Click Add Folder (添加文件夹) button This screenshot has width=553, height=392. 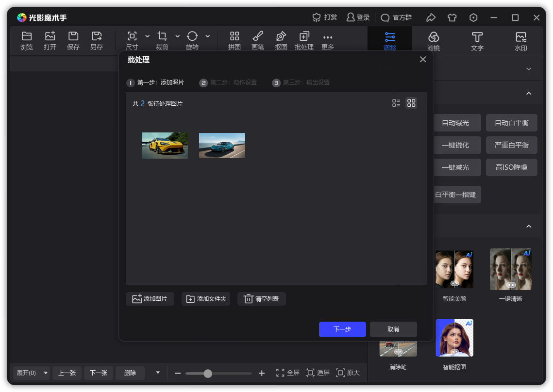206,299
